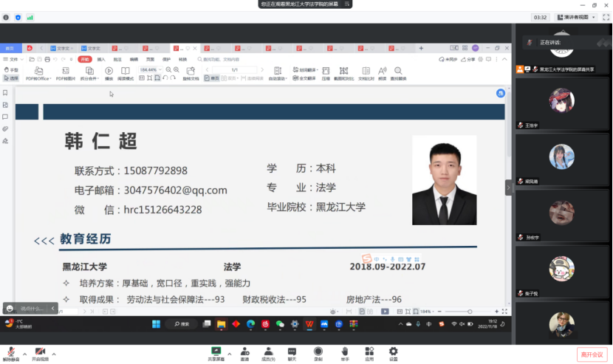Click the 共享屏幕 share screen icon
The width and height of the screenshot is (613, 364).
coord(216,353)
